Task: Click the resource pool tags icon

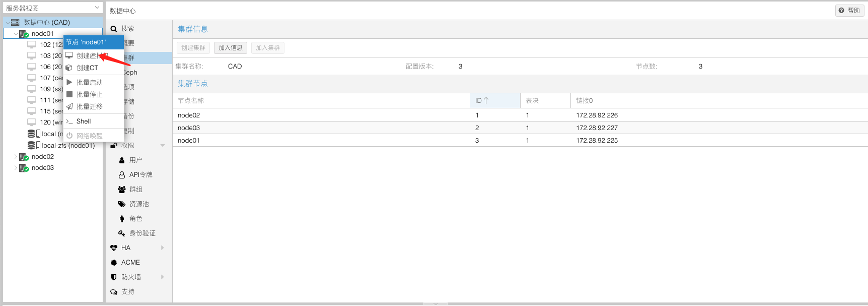Action: point(122,204)
